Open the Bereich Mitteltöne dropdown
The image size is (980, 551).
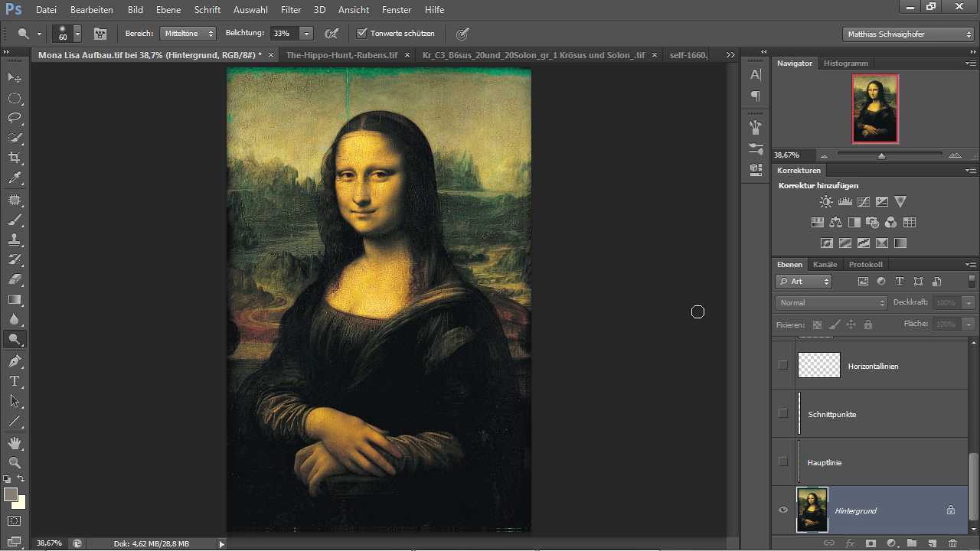click(x=188, y=34)
